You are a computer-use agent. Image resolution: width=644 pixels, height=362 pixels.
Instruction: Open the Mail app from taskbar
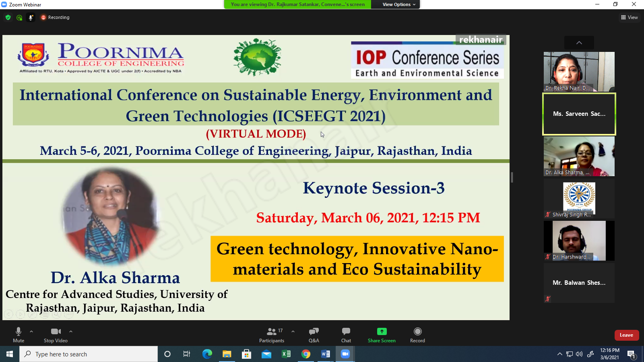(266, 354)
